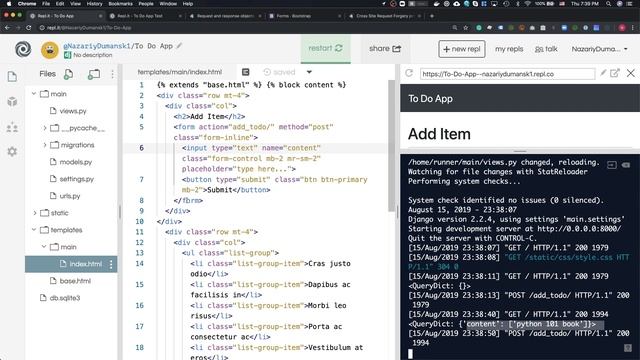The height and width of the screenshot is (360, 640).
Task: Edit repl name with pencil icon
Action: (x=179, y=46)
